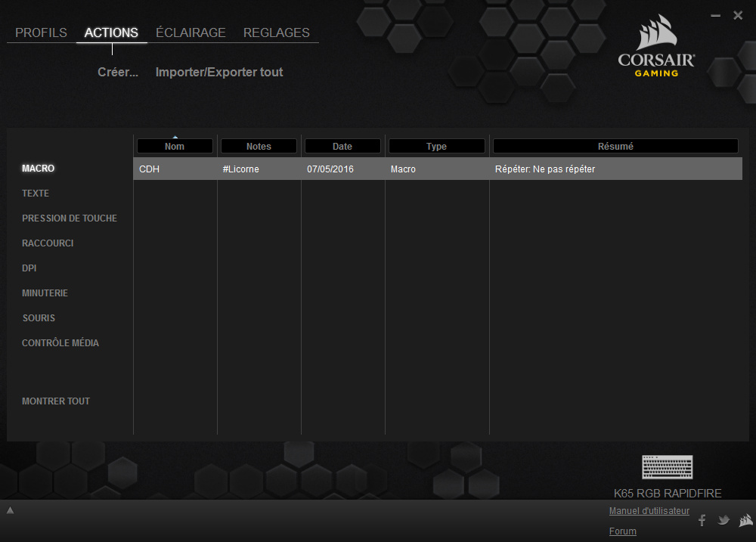Switch to the PROFILS tab
This screenshot has height=542, width=756.
41,33
